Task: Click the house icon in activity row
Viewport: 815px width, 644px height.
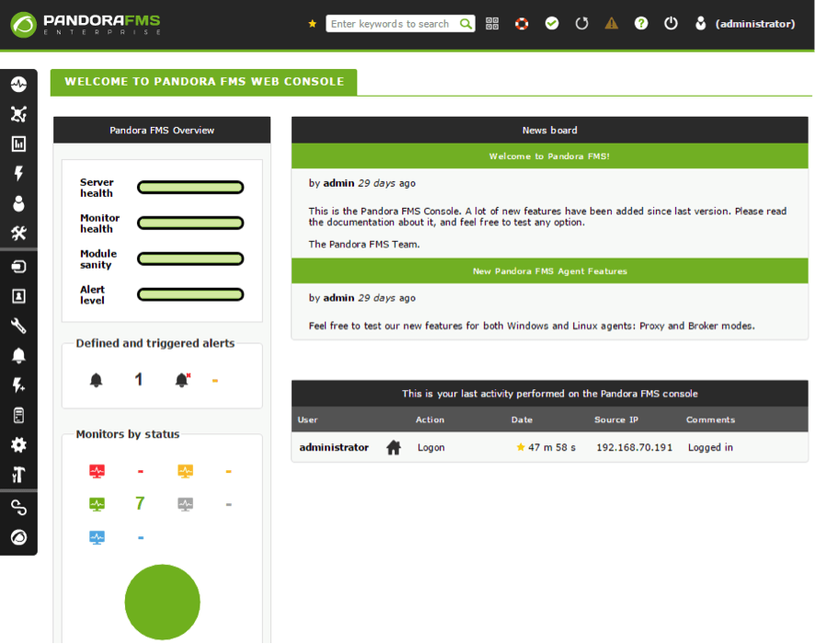Action: [x=394, y=447]
